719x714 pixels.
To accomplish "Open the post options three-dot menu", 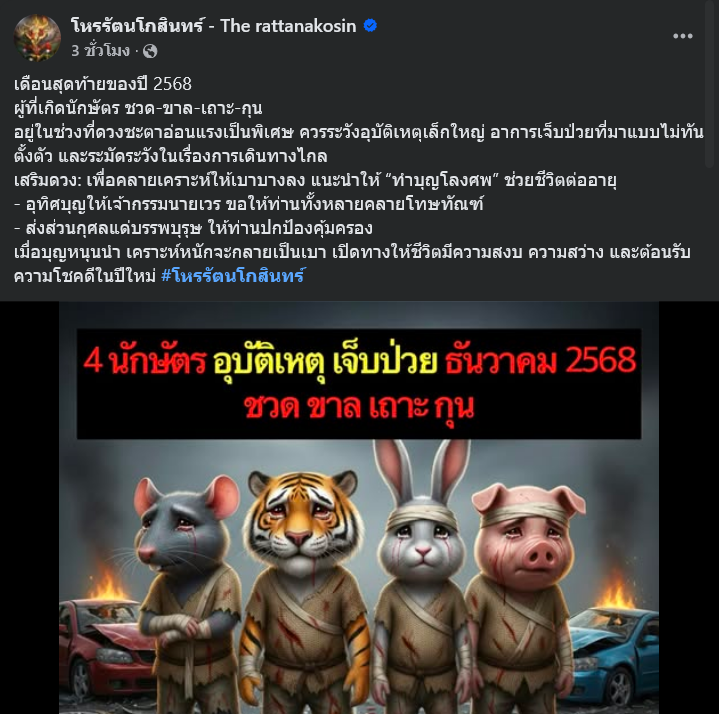I will click(682, 36).
